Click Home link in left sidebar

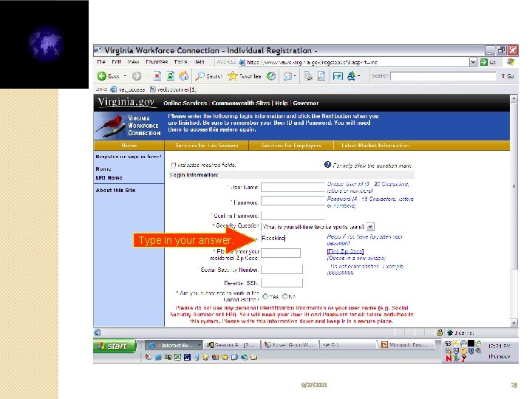click(x=103, y=168)
